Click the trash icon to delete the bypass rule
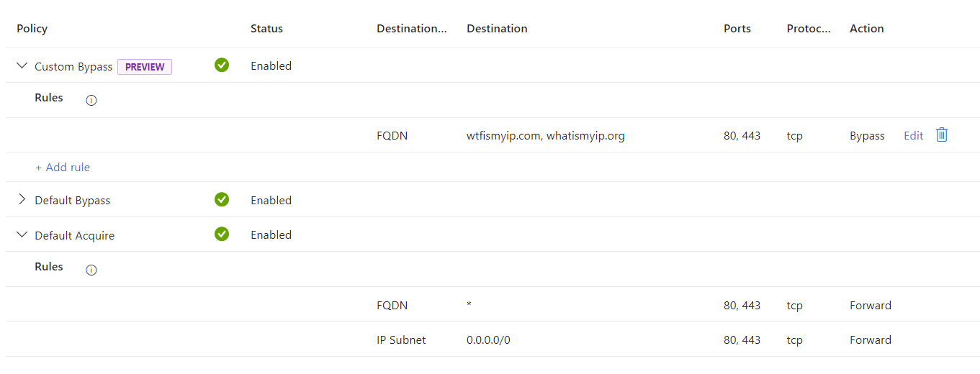Viewport: 980px width, 374px height. [x=941, y=135]
